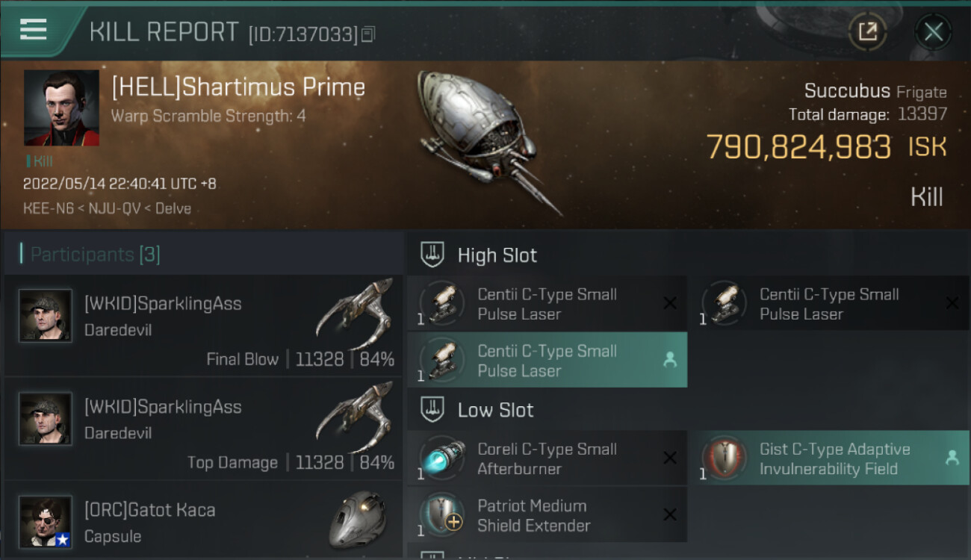Select the top-right Centii Small Pulse Laser row
This screenshot has height=560, width=971.
coord(829,304)
